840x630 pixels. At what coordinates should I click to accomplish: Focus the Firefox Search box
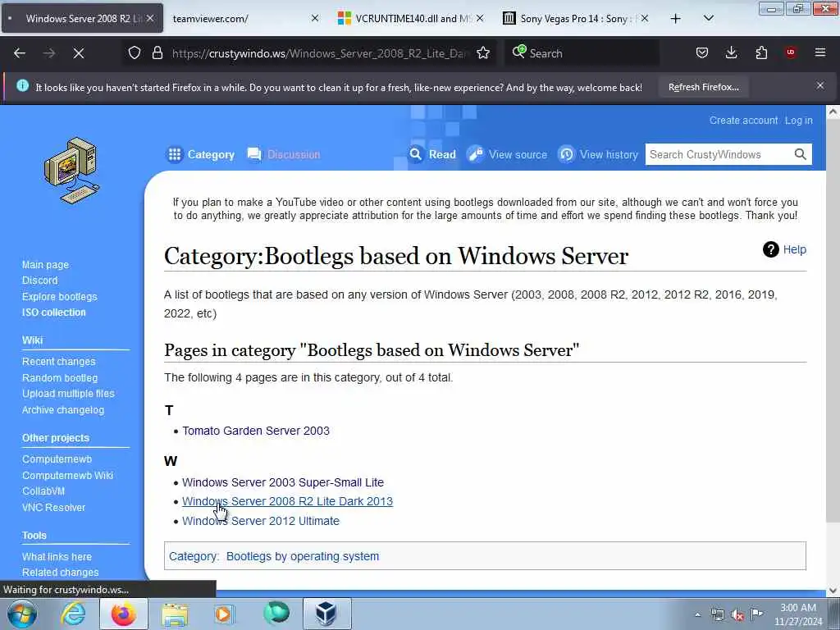click(582, 53)
